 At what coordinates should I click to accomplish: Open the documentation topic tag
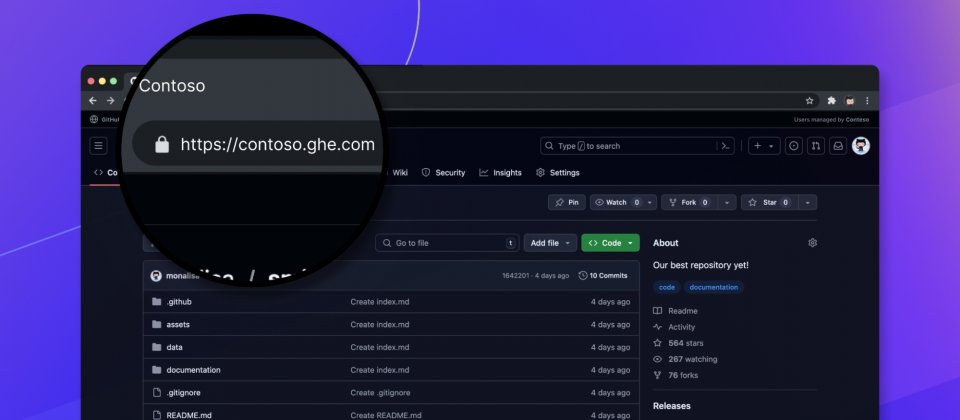(x=714, y=287)
